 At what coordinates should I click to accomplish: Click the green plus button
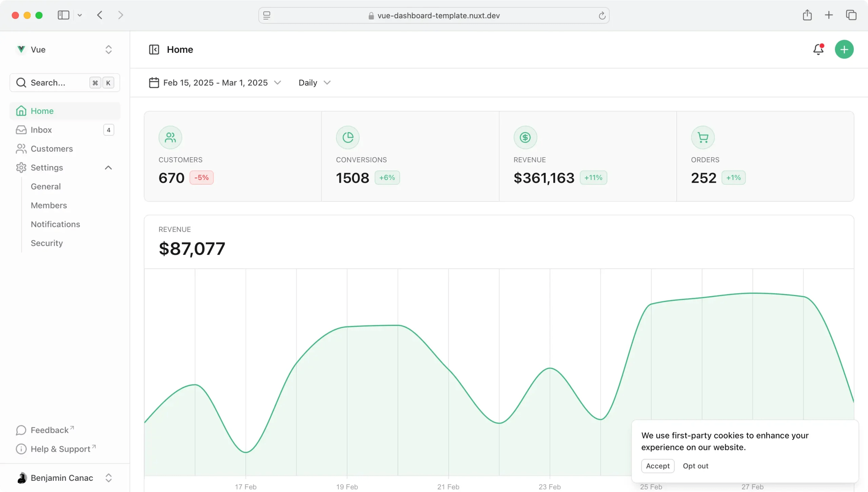844,49
